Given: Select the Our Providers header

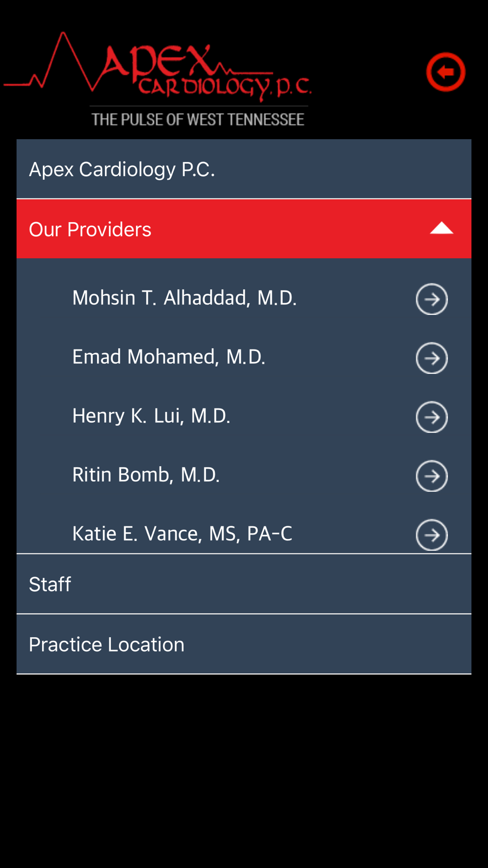Looking at the screenshot, I should click(x=244, y=229).
